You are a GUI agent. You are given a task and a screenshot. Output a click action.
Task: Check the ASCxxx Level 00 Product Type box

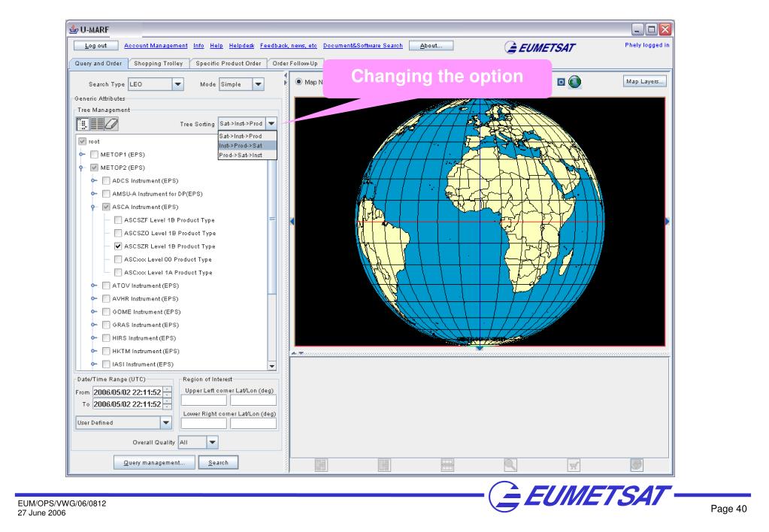click(118, 259)
